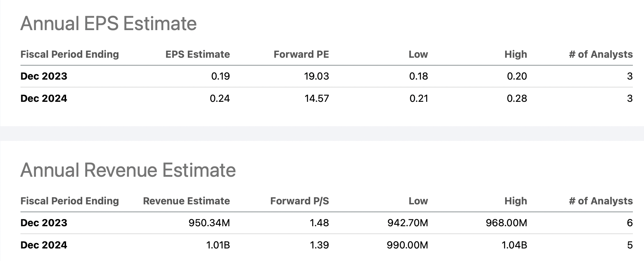644x261 pixels.
Task: Click the 968.00M high revenue value
Action: point(506,223)
